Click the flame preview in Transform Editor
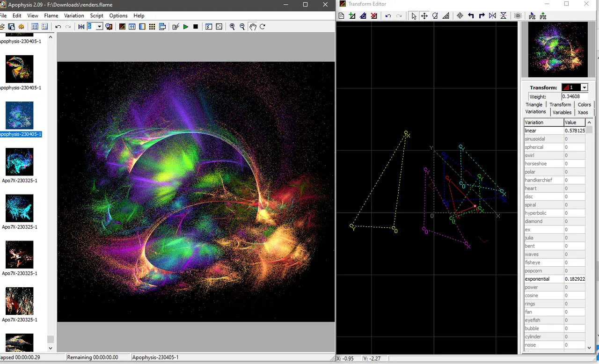599x364 pixels. (557, 50)
